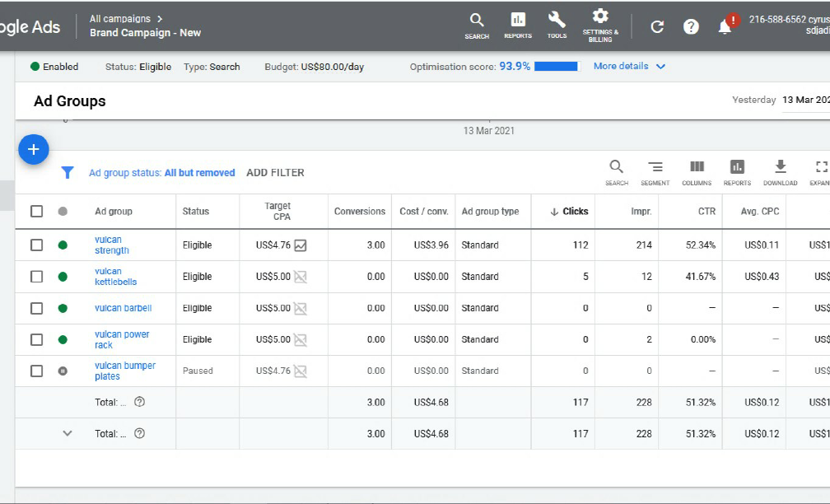Sort by the CTR column header
The width and height of the screenshot is (830, 504).
[x=706, y=211]
